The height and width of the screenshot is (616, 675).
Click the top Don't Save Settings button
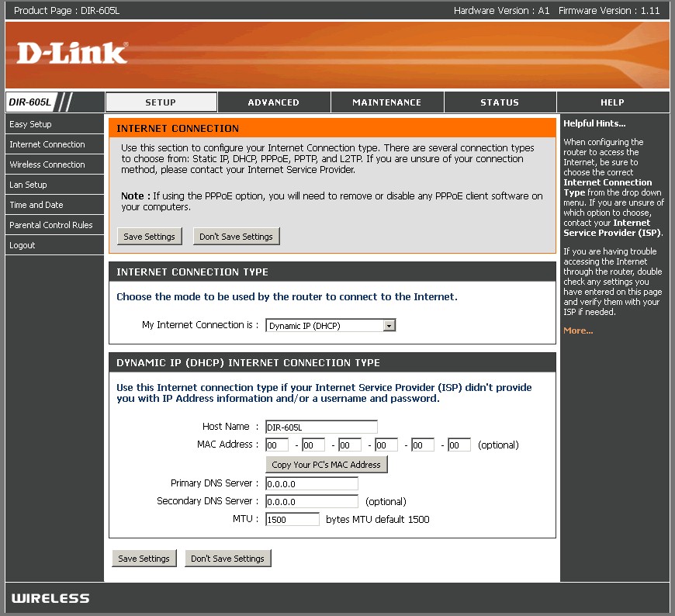point(237,237)
